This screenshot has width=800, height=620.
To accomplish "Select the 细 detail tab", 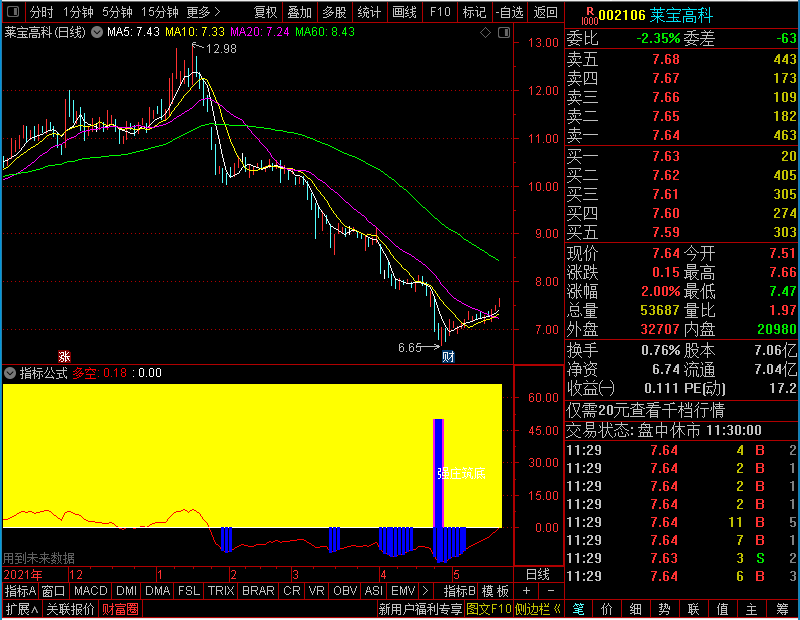I will pos(635,609).
